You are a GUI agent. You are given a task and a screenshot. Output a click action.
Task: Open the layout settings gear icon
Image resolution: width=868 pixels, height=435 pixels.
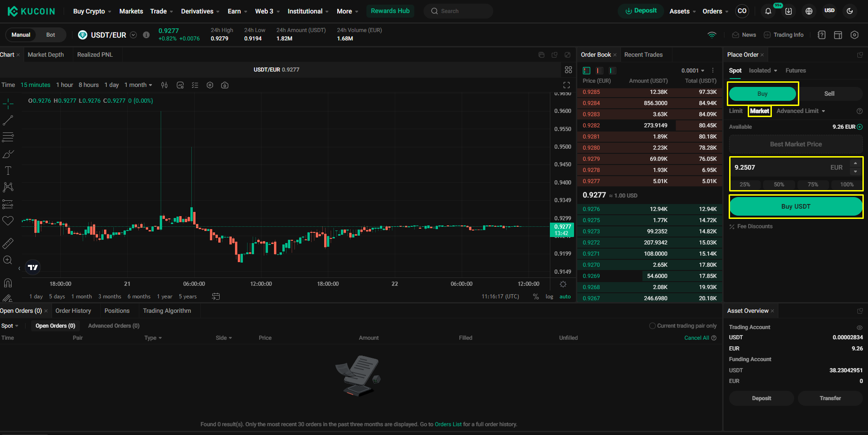855,35
